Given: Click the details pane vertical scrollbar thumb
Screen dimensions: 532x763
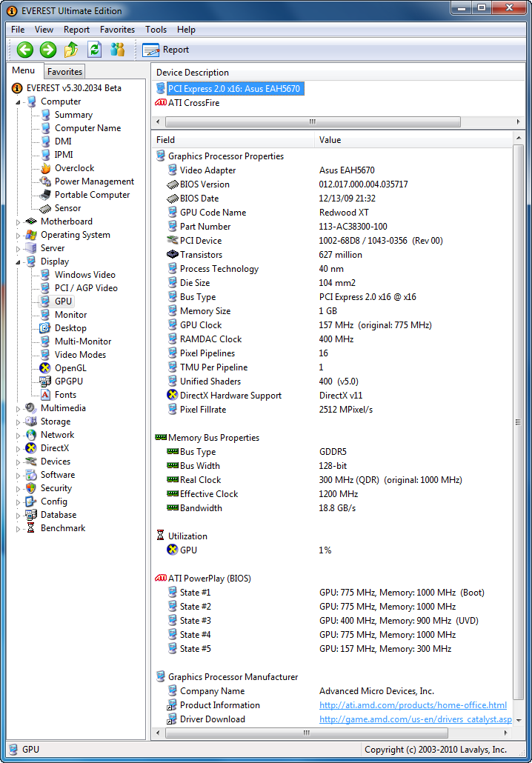Looking at the screenshot, I should [519, 422].
